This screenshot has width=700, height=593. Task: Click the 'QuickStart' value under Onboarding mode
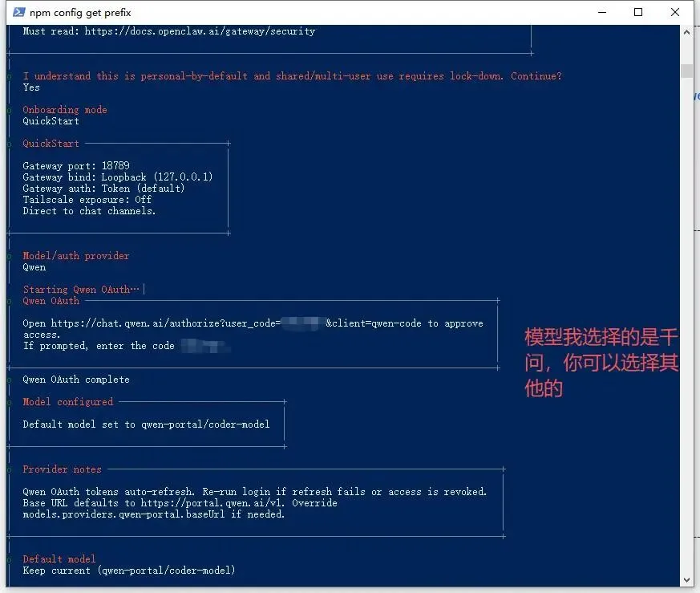click(51, 121)
